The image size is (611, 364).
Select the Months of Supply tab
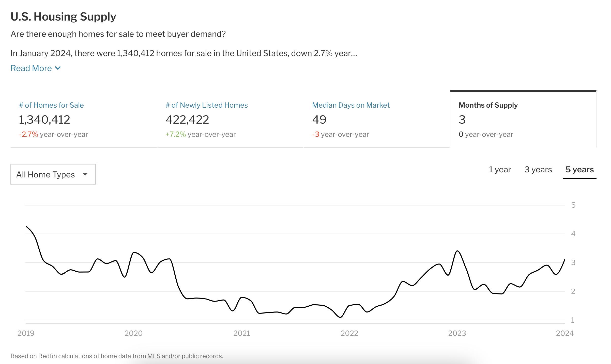pyautogui.click(x=488, y=105)
